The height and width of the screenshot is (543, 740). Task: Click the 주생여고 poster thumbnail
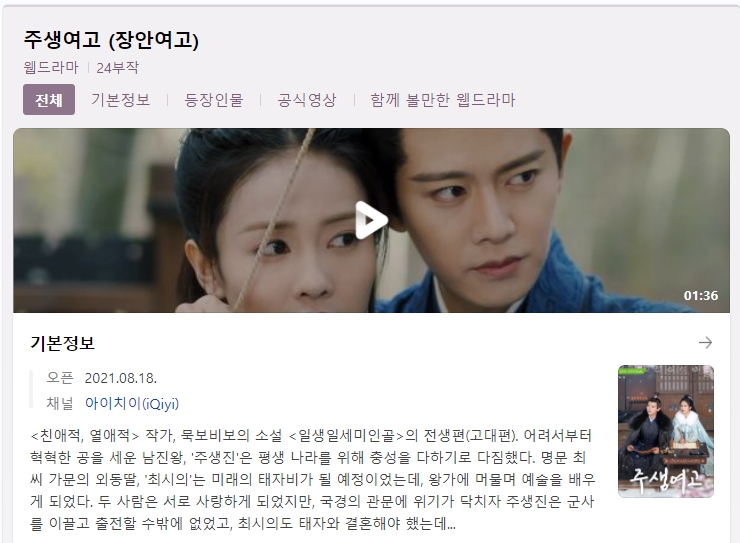pos(665,431)
